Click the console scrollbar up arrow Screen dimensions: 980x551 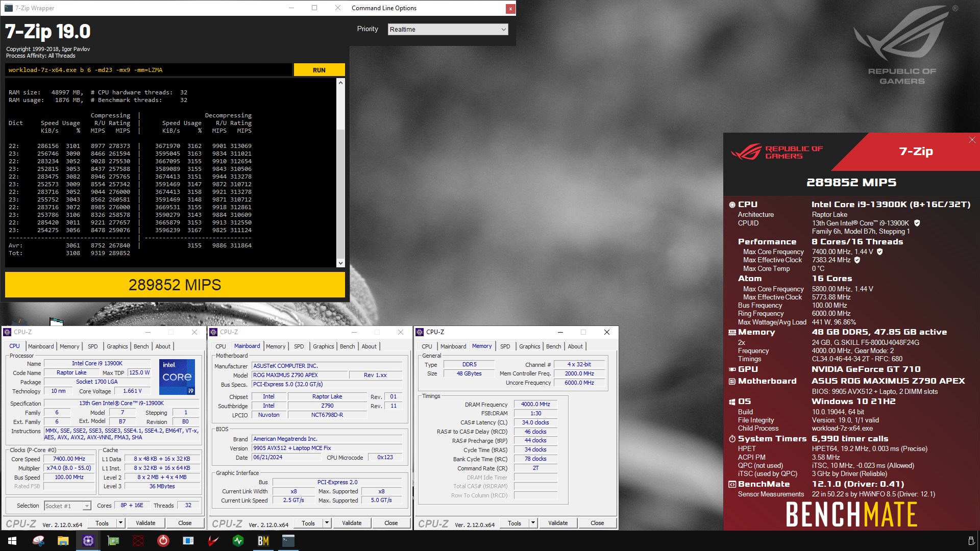coord(340,82)
